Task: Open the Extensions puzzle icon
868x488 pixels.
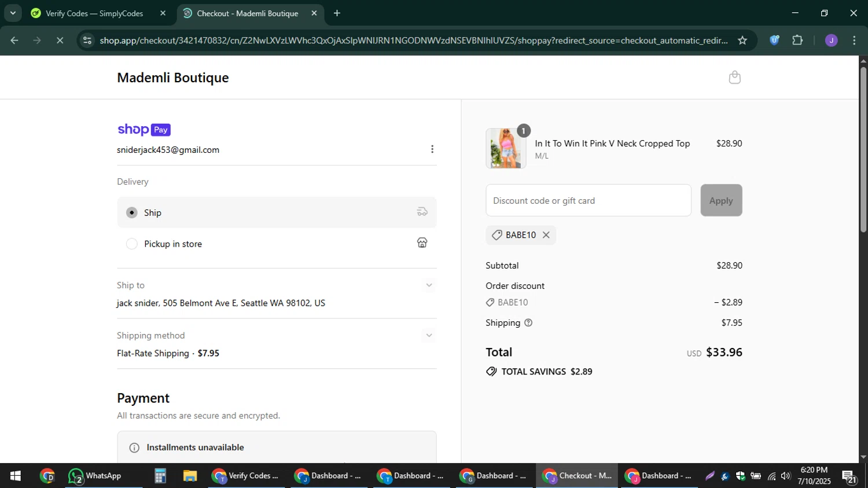Action: (797, 41)
